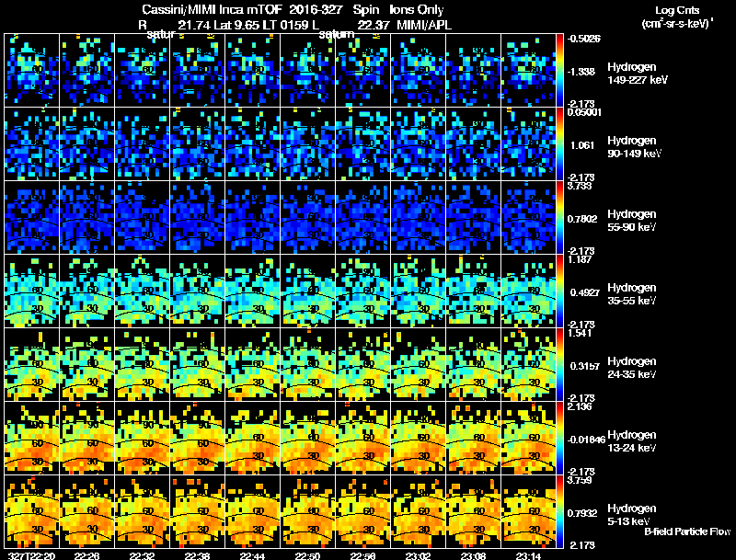Click the 'Cassini/MIMI Inca mTOF' title text
This screenshot has width=736, height=560.
click(212, 10)
